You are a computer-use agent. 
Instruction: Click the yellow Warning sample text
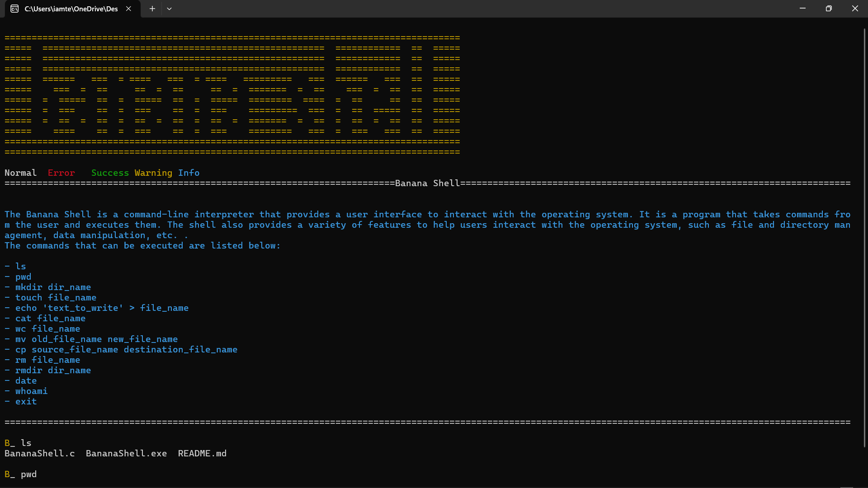(x=153, y=173)
